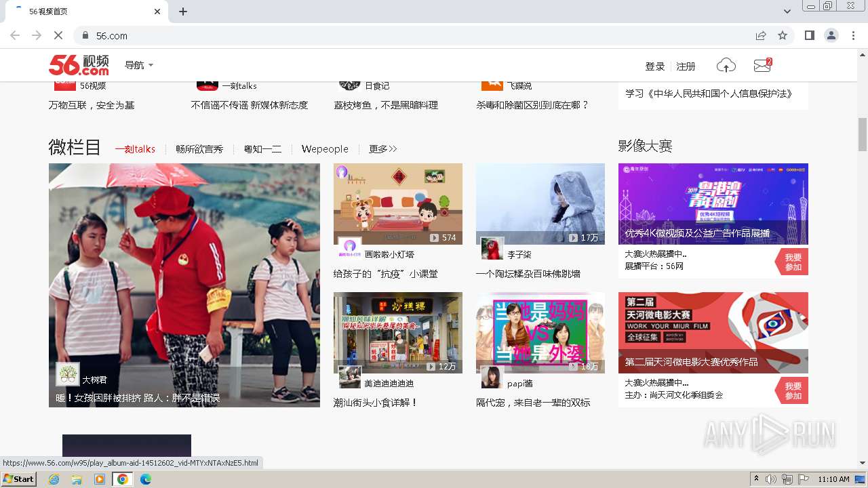Open the 美迪迪迪迪迪 channel avatar
This screenshot has height=488, width=868.
[x=350, y=378]
